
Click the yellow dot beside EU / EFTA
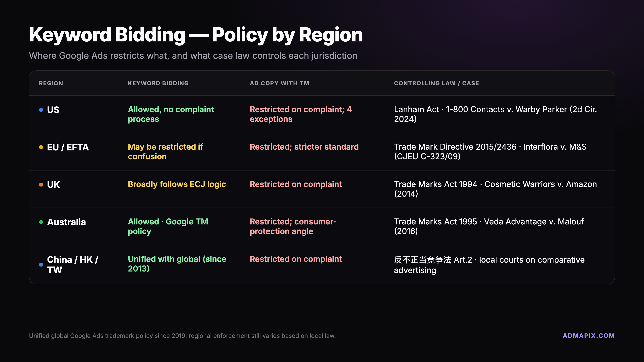pos(41,147)
